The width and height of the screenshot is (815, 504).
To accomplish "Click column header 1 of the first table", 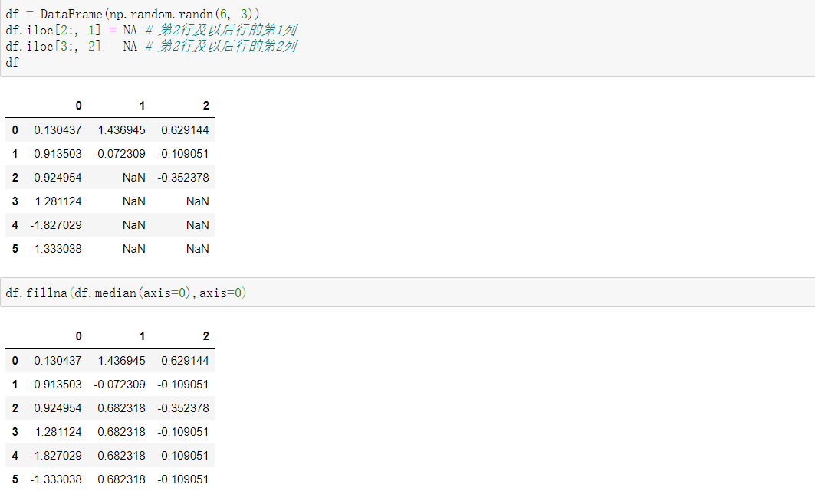I will point(142,106).
